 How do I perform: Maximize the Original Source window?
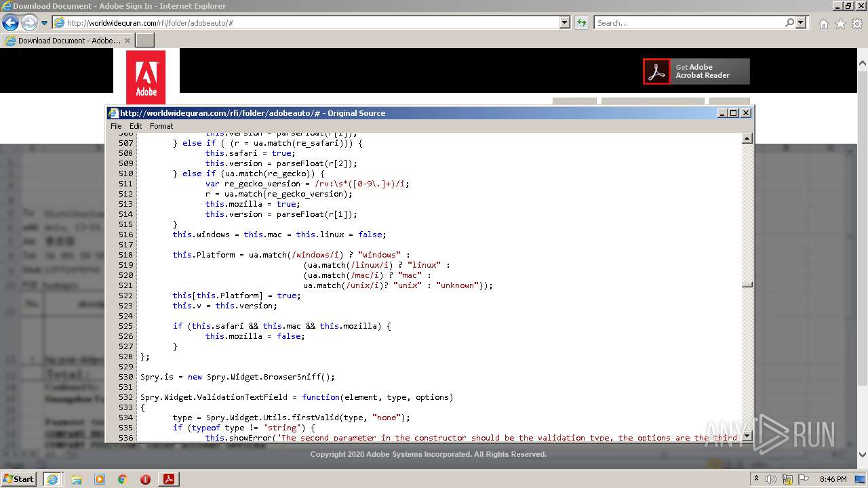[x=734, y=113]
